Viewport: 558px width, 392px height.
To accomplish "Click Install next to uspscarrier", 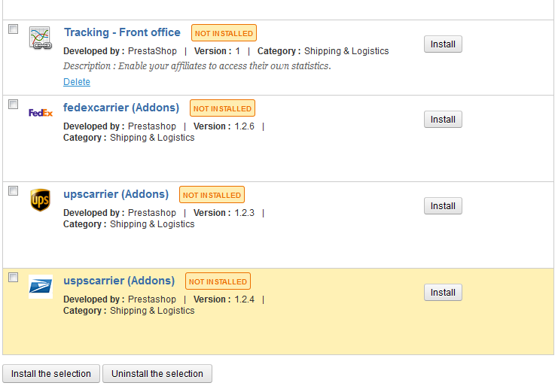I will pos(443,293).
